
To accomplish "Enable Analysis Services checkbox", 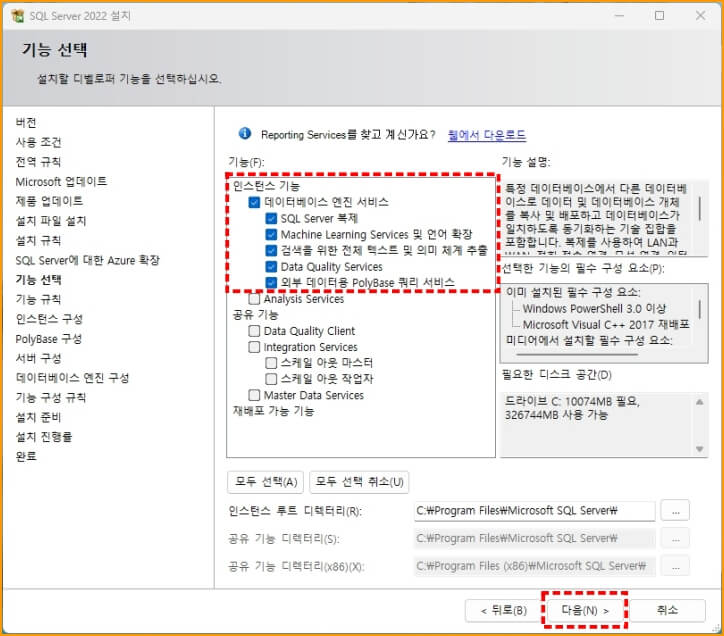I will coord(254,299).
